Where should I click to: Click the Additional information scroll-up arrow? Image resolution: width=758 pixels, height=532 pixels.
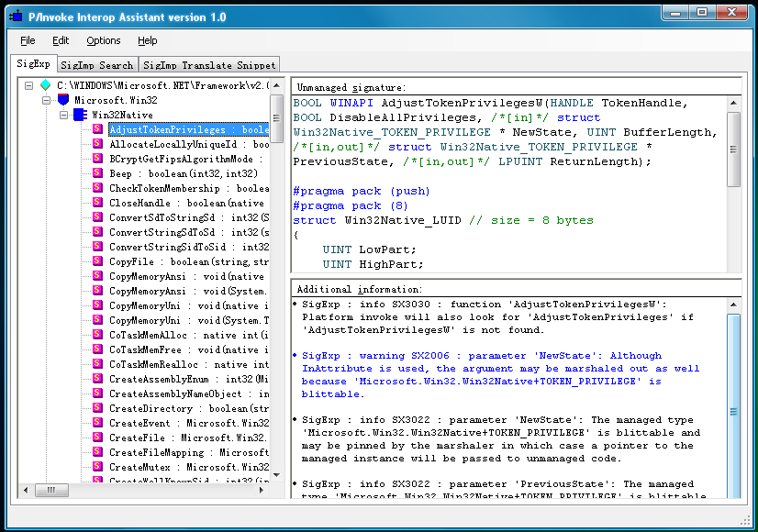[x=733, y=305]
